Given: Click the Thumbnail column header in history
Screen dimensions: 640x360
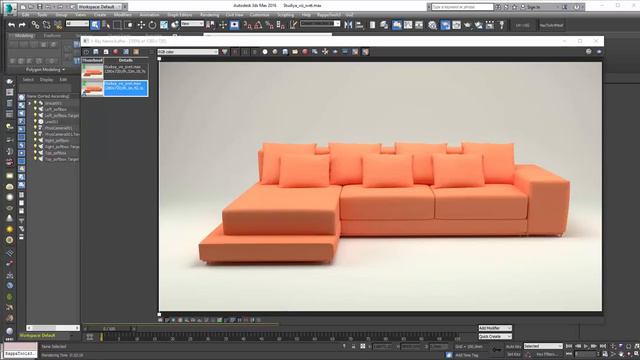Looking at the screenshot, I should [93, 60].
